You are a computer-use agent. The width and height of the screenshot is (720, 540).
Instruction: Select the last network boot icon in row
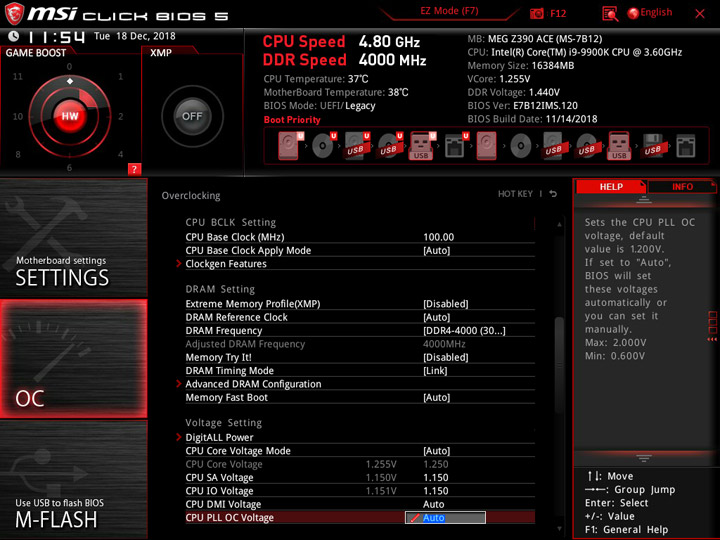click(686, 146)
